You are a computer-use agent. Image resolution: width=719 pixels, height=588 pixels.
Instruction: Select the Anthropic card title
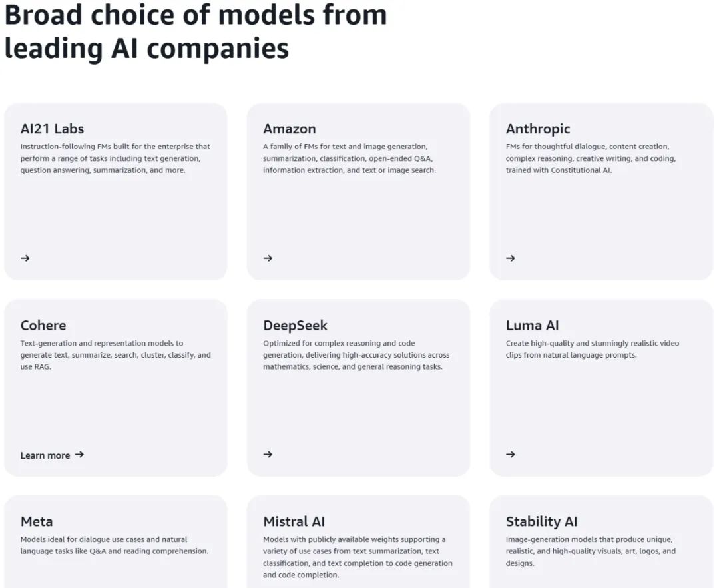tap(538, 129)
